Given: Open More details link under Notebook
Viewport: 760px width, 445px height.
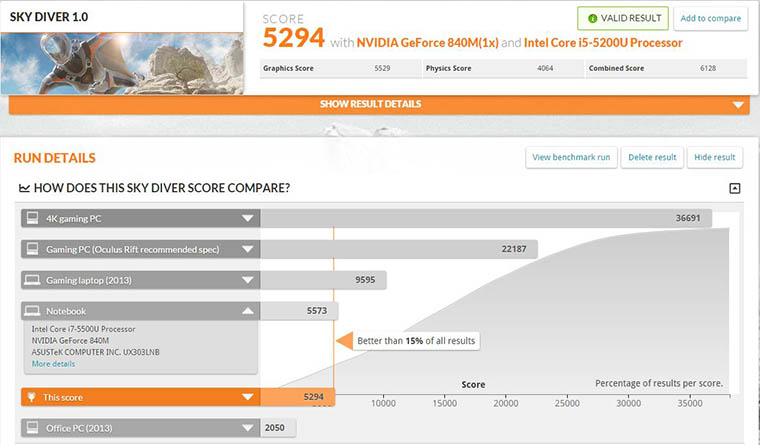Looking at the screenshot, I should point(53,364).
